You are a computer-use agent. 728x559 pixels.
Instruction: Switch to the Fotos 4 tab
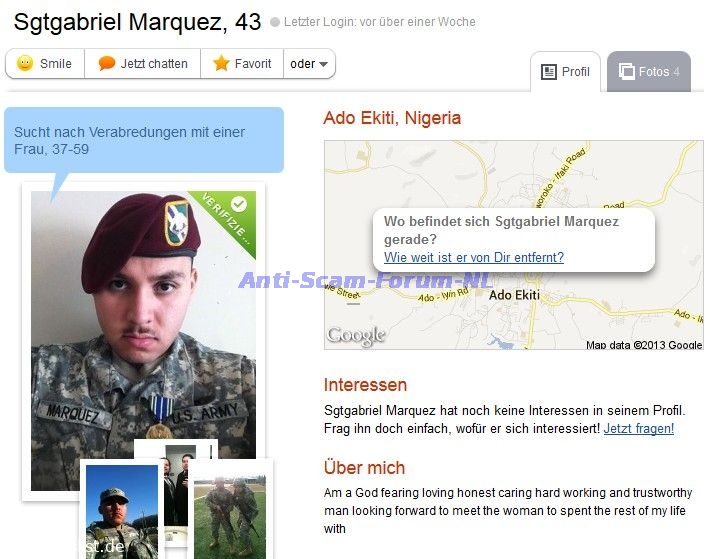649,72
